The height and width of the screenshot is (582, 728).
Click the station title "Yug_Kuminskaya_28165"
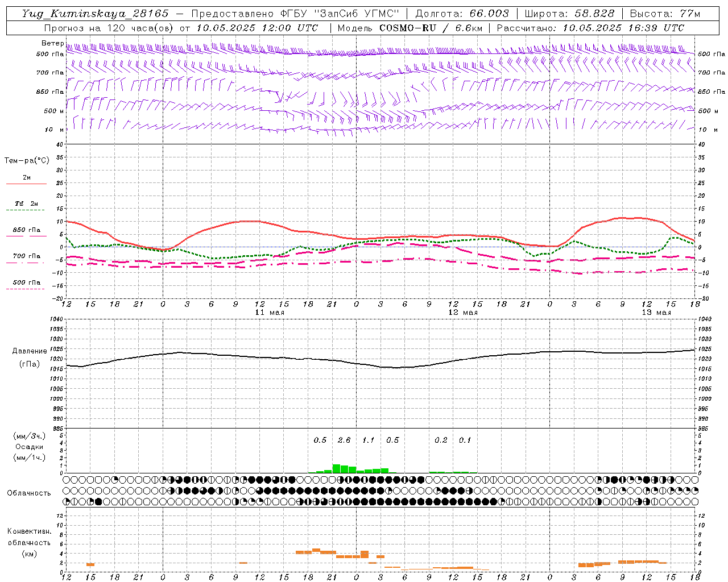(x=96, y=14)
